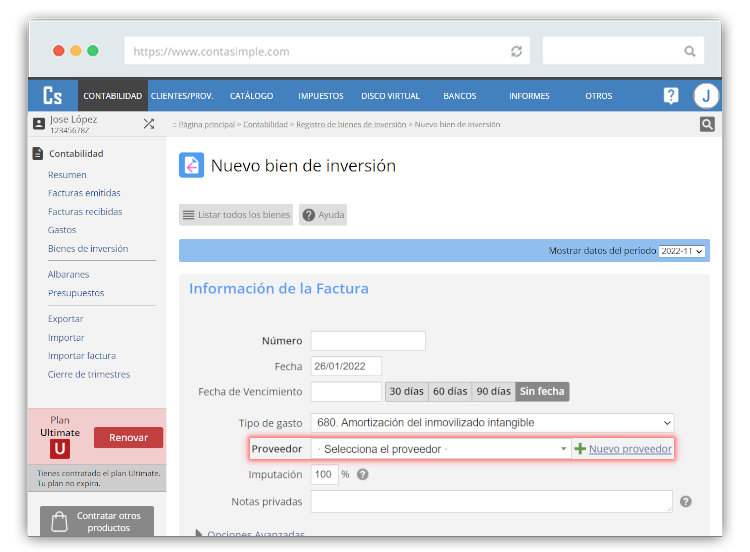The image size is (750, 552).
Task: Focus the Fecha field showing 26/01/2022
Action: pos(346,366)
